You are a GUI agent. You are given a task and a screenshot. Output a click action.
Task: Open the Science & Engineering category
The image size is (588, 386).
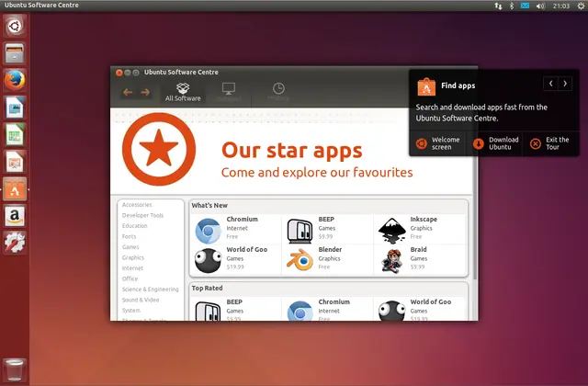click(150, 289)
